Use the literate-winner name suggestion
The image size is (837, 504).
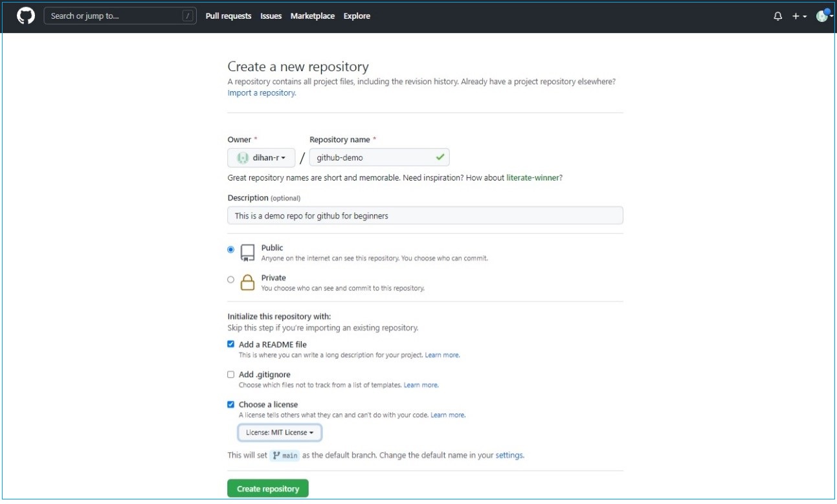tap(533, 178)
